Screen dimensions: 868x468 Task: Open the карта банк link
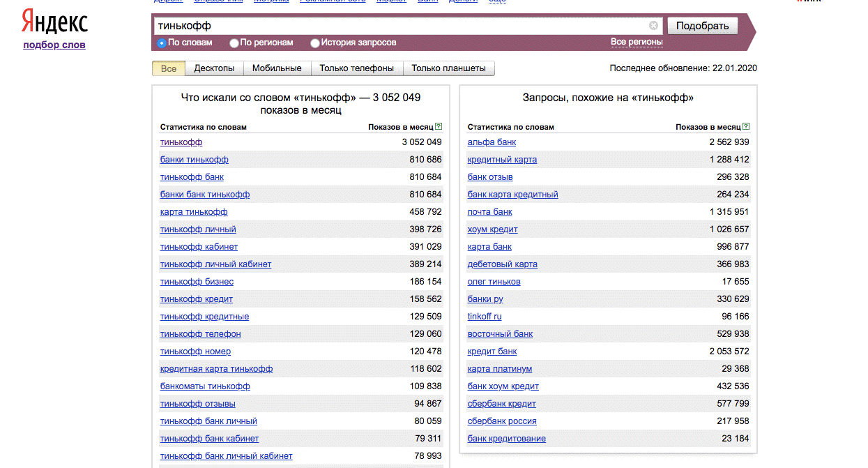click(489, 247)
